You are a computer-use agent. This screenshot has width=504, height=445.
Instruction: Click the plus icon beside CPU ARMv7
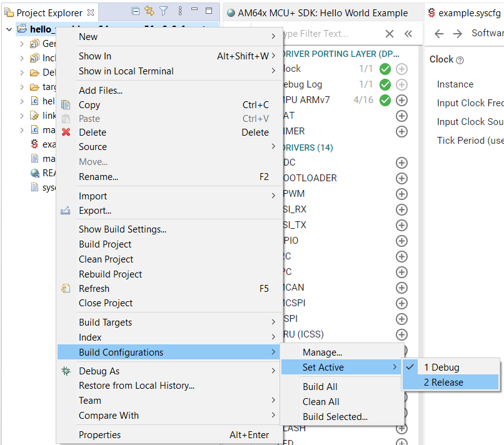pyautogui.click(x=401, y=100)
